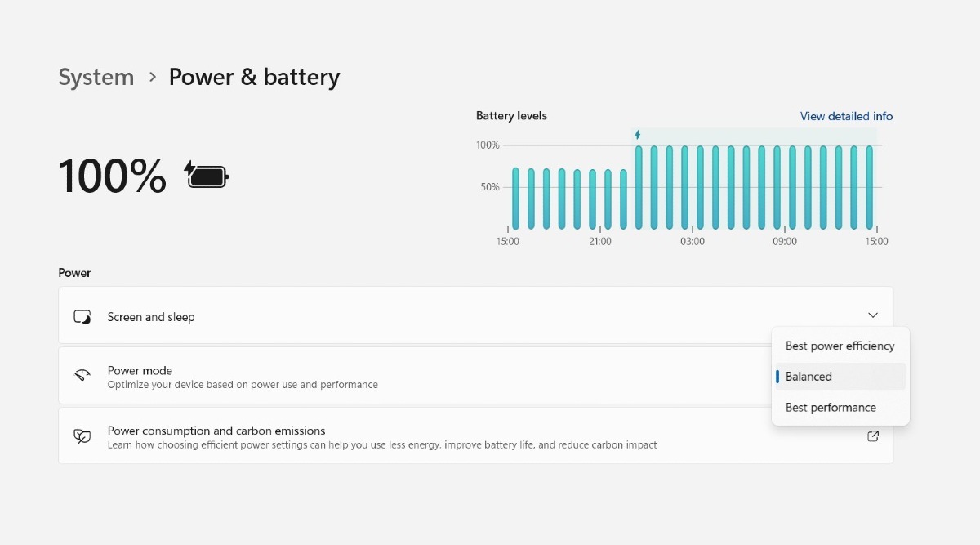Choose Best performance power mode

tap(831, 407)
